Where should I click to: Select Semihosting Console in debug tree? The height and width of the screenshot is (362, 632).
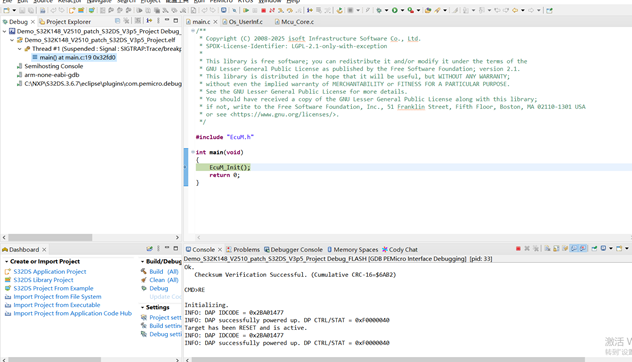pyautogui.click(x=54, y=66)
